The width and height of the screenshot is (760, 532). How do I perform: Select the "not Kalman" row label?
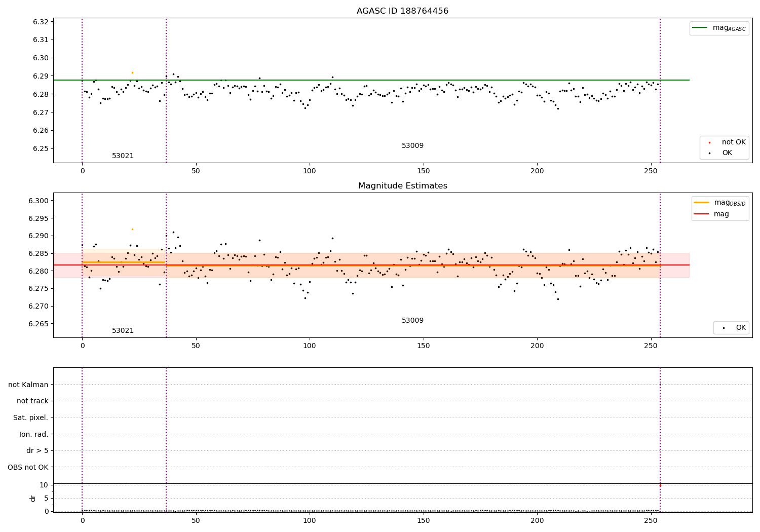[x=28, y=385]
